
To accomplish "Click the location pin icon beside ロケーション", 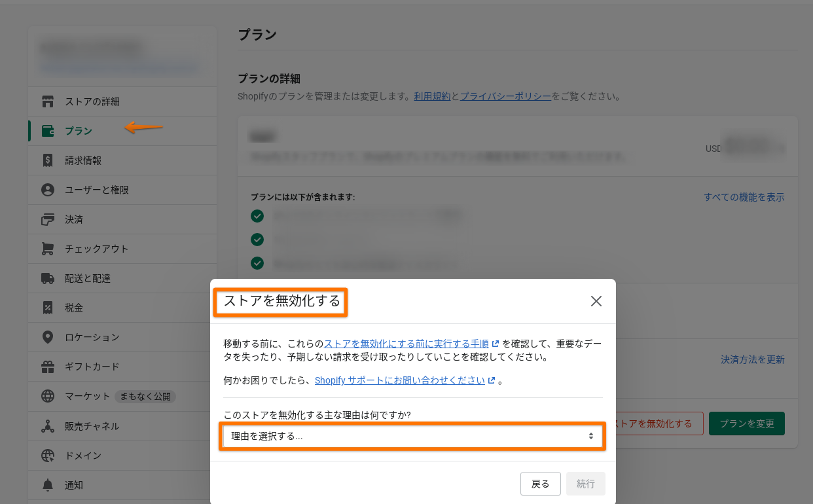I will click(47, 337).
